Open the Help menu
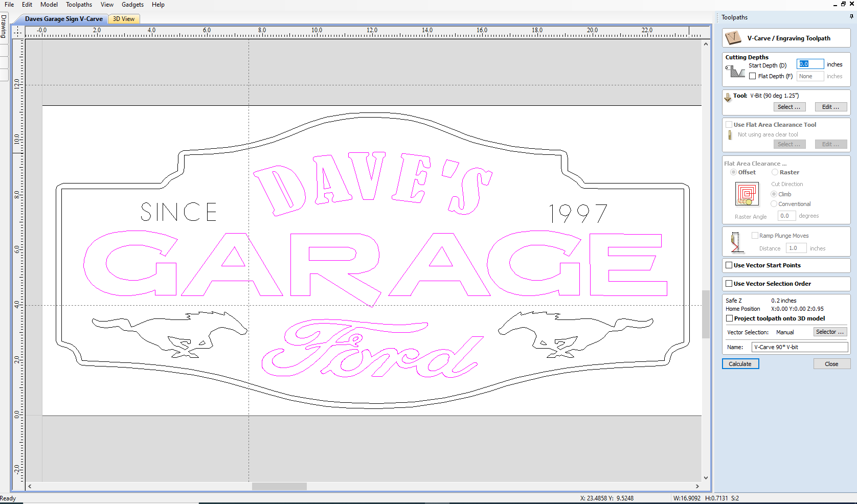Screen dimensions: 857x504 click(158, 5)
